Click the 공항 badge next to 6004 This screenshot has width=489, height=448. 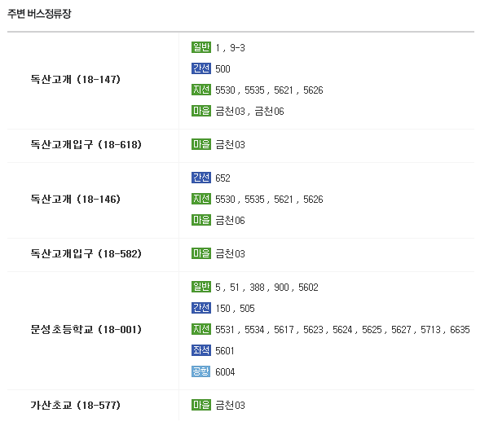201,371
